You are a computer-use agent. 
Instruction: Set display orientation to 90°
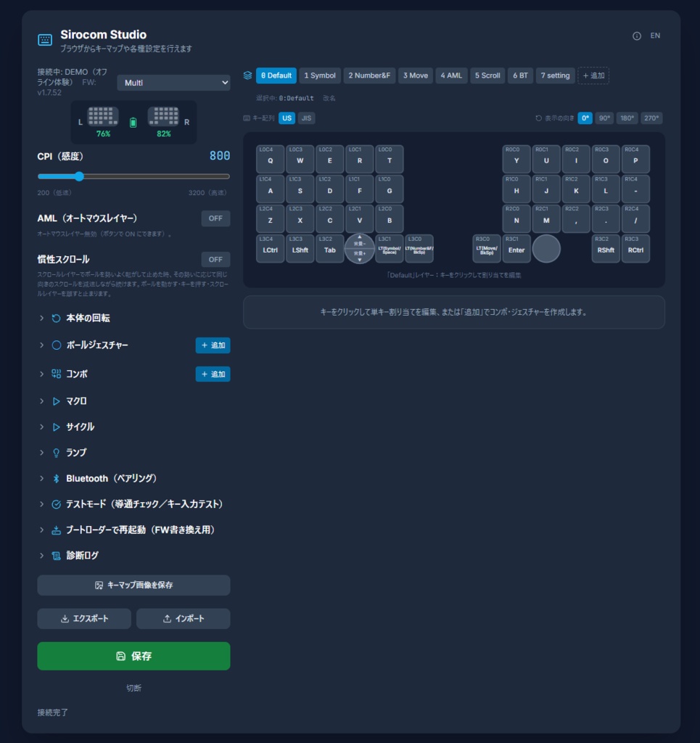coord(604,118)
